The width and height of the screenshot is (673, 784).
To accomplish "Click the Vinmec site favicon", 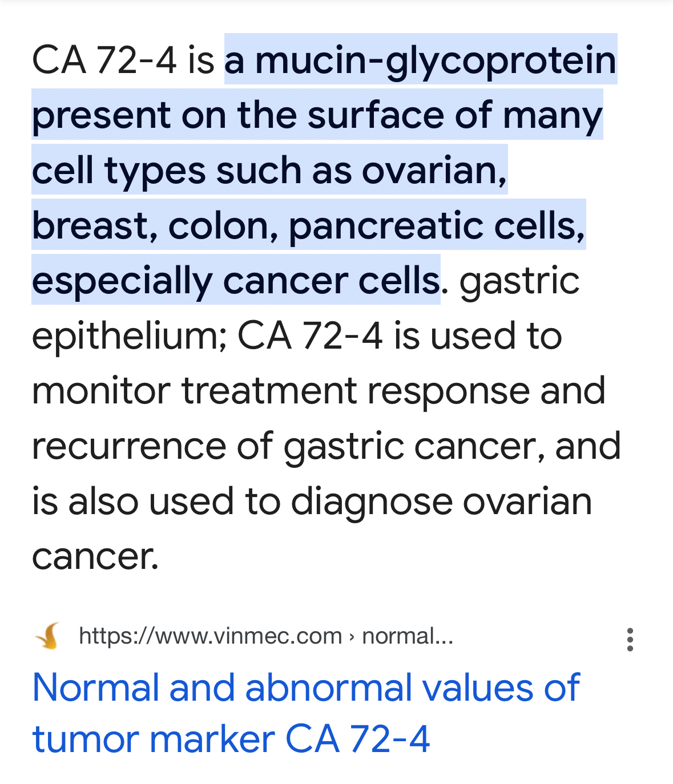I will [47, 636].
